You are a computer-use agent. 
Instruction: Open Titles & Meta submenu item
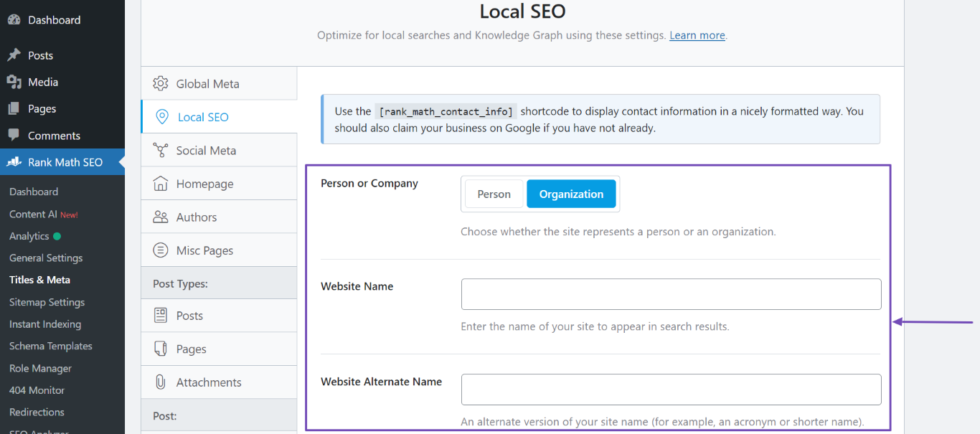(x=39, y=280)
